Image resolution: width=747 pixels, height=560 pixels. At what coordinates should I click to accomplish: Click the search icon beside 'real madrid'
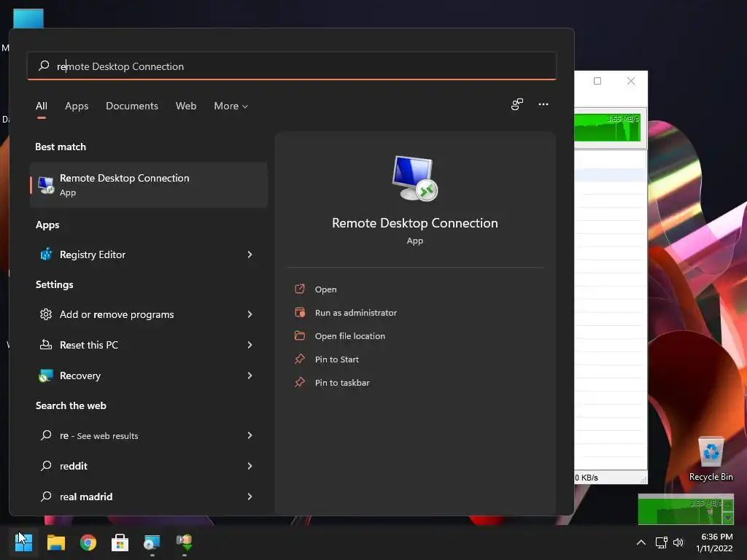click(46, 497)
